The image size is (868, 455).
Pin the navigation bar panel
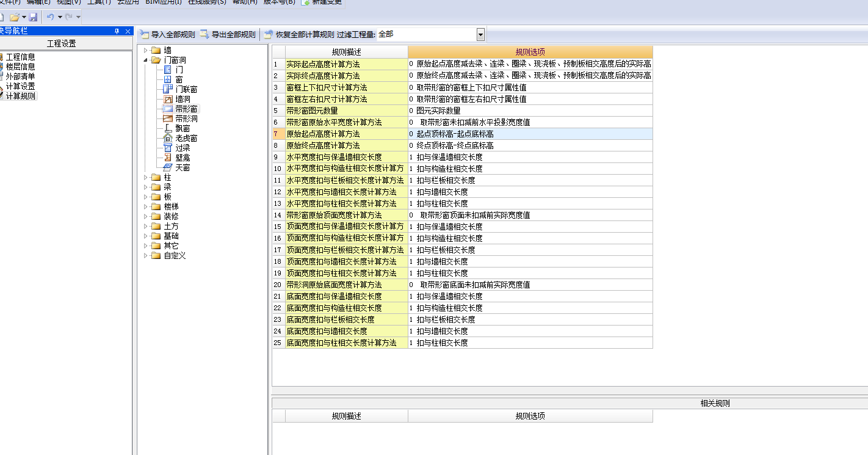pyautogui.click(x=117, y=31)
